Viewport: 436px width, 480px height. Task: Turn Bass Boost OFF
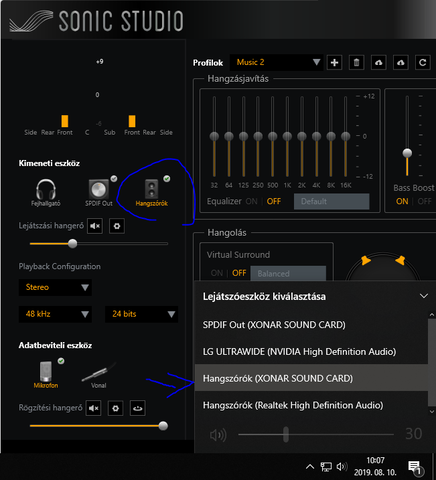(x=425, y=201)
